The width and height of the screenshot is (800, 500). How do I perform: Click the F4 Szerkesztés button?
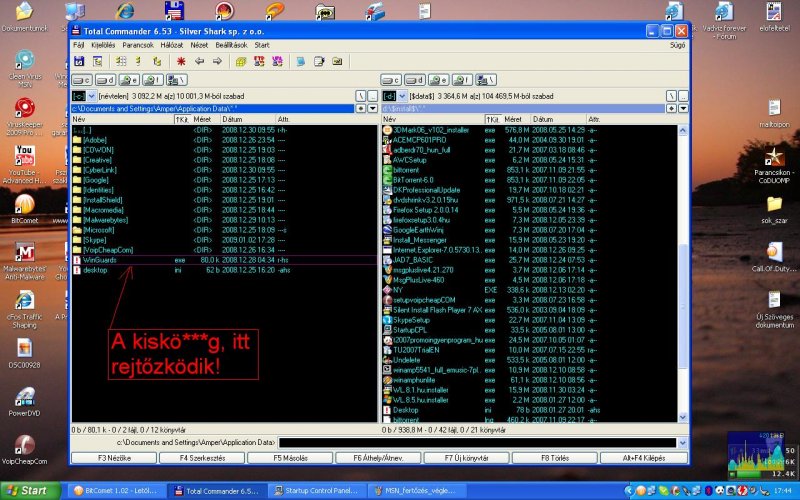[x=202, y=458]
